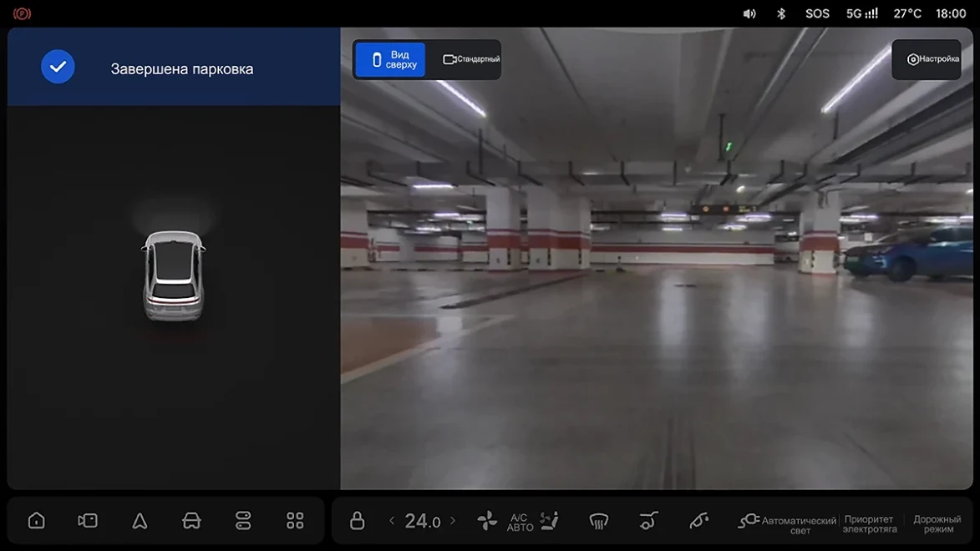
Task: Switch to Стандартный camera view
Action: [x=470, y=59]
